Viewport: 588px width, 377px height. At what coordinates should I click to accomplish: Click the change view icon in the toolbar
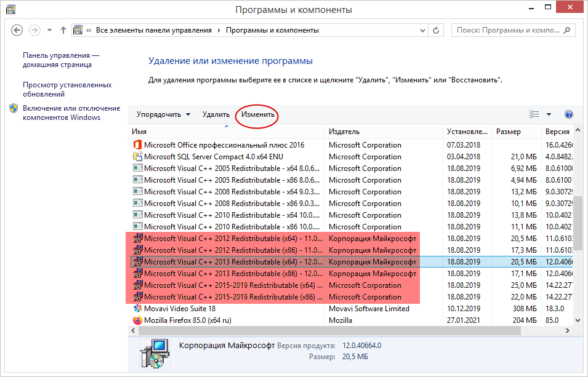[534, 114]
